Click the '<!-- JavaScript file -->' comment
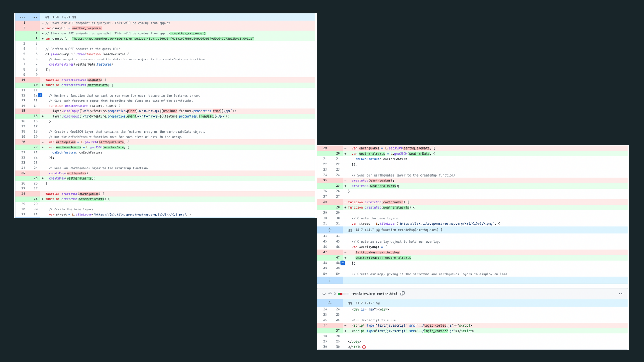Viewport: 644px width, 362px height. [x=374, y=320]
